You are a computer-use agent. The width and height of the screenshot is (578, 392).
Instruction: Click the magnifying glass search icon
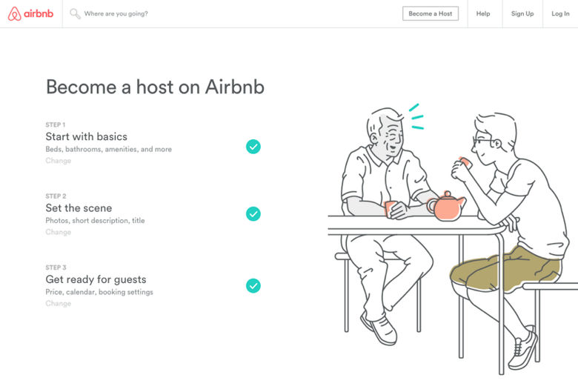[75, 14]
